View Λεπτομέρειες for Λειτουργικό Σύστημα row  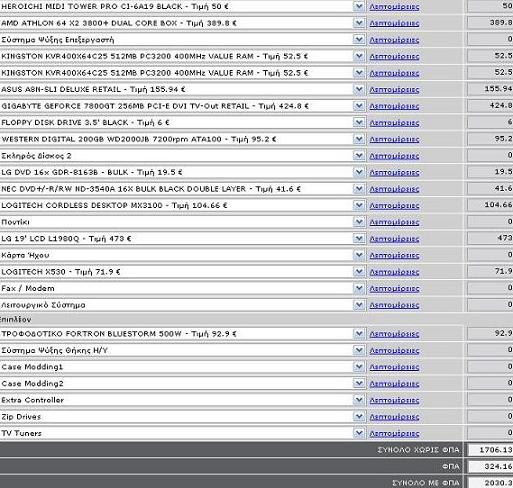point(394,305)
